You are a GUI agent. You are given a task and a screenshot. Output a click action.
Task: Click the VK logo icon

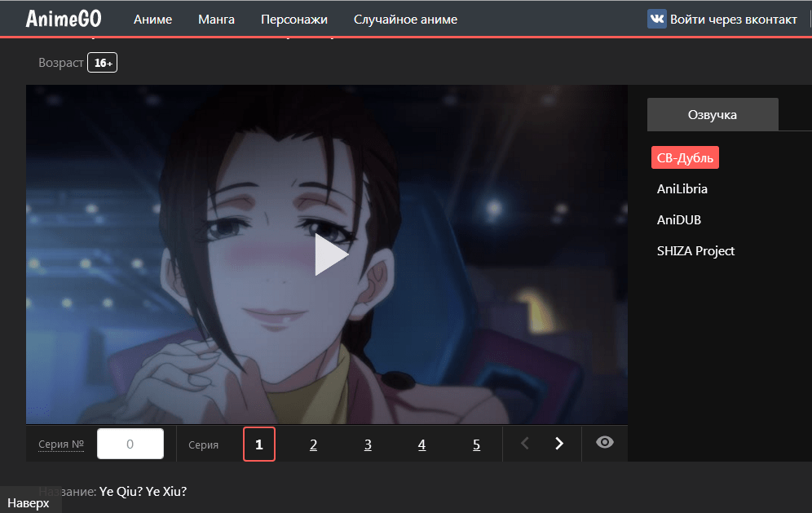656,20
